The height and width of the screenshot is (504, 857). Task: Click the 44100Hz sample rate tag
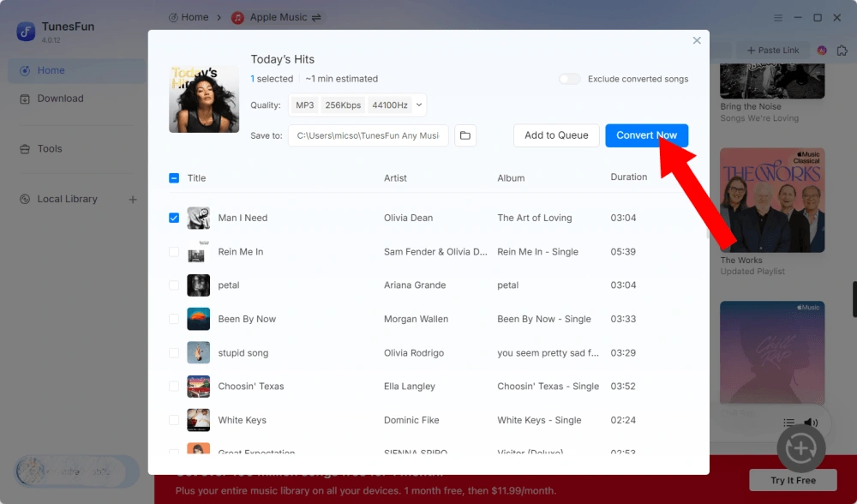pyautogui.click(x=390, y=105)
